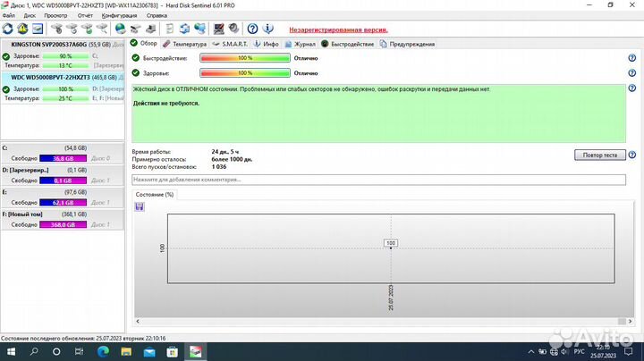Image resolution: width=644 pixels, height=361 pixels.
Task: Switch to the Быстродействие tab
Action: point(347,44)
